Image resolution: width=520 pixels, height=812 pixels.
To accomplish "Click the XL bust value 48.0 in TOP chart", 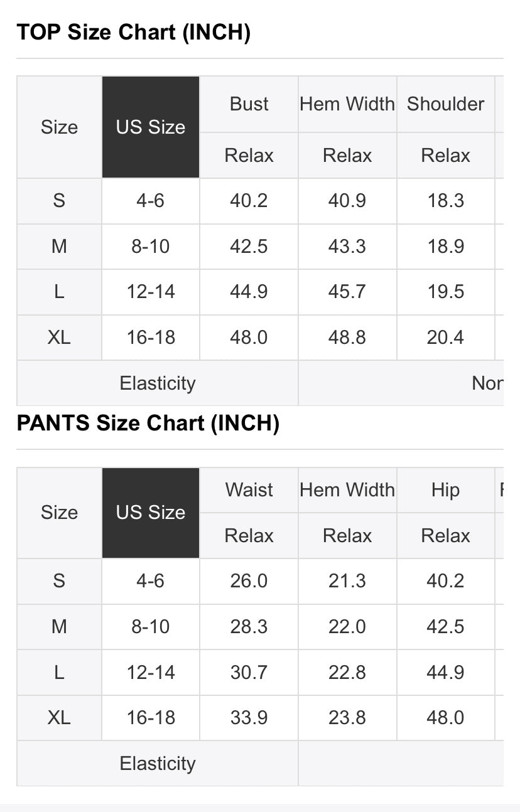I will pos(249,338).
